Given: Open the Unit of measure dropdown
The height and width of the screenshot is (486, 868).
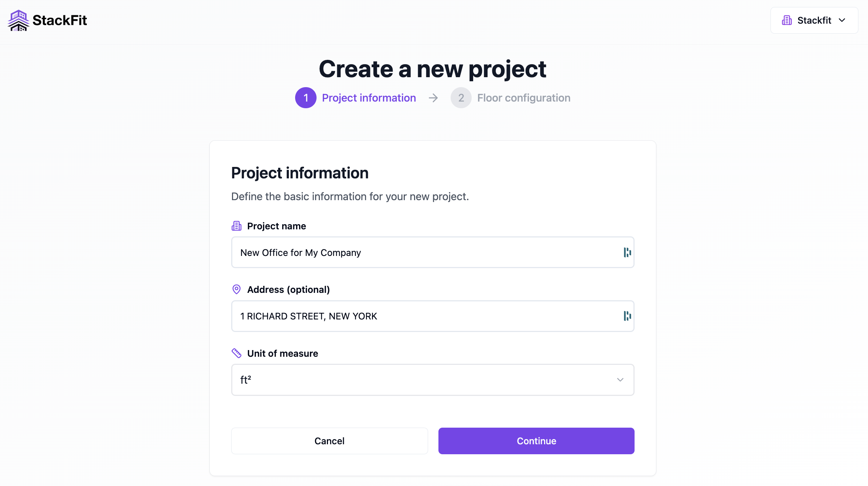Looking at the screenshot, I should (432, 380).
